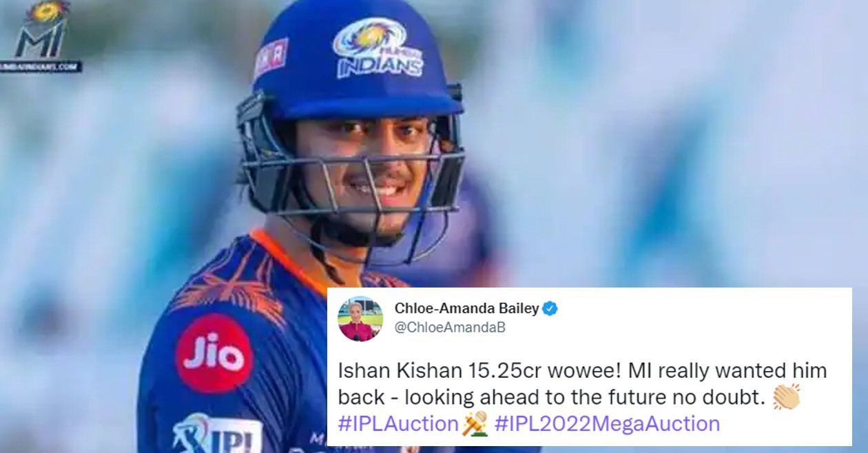Click the IPL logo on the jersey

coord(217,434)
